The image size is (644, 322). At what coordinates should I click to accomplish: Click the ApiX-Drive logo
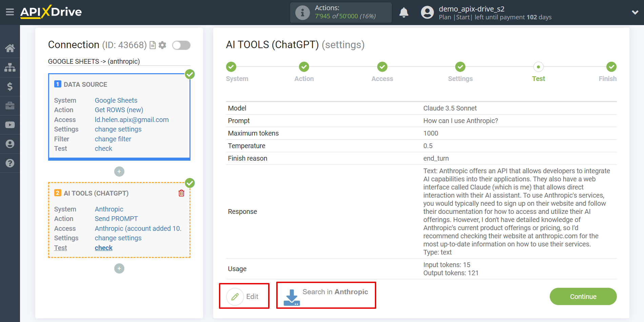pos(51,12)
